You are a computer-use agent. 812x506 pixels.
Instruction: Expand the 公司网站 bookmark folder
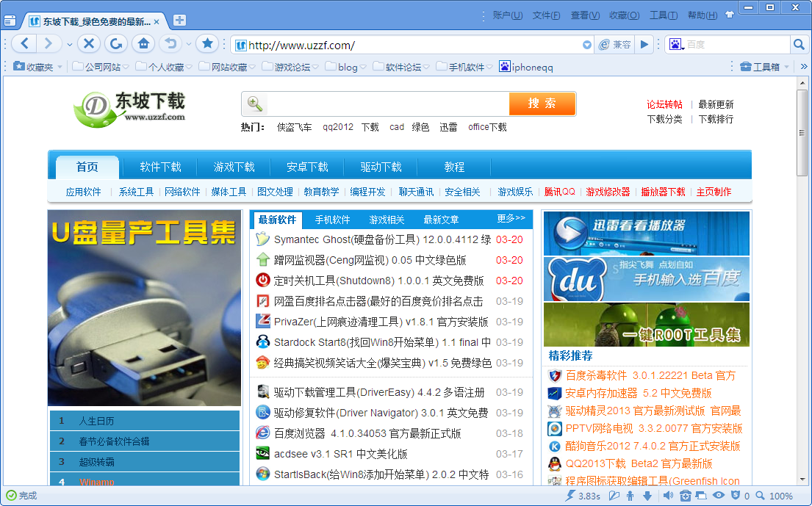point(101,67)
